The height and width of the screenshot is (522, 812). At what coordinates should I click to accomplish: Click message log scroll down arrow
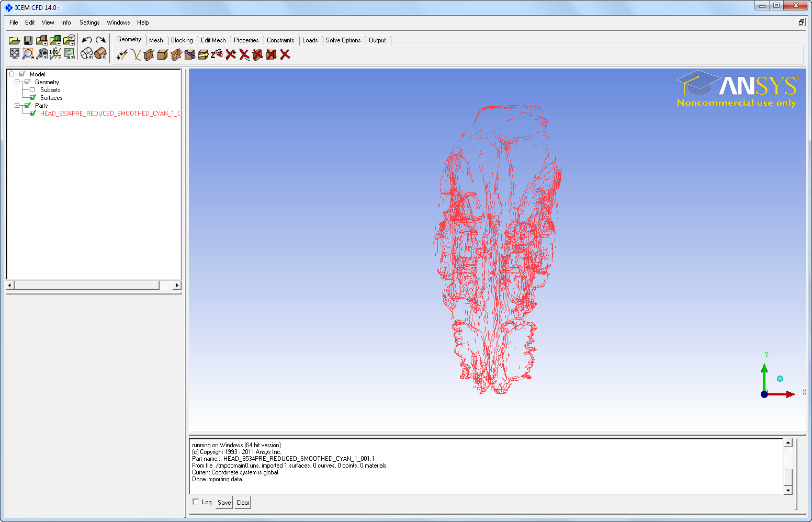tap(788, 490)
